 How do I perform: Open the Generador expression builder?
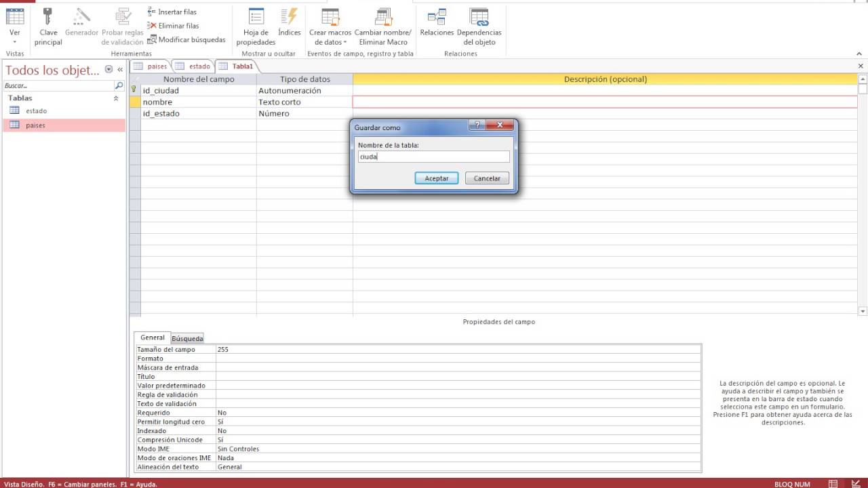[81, 22]
